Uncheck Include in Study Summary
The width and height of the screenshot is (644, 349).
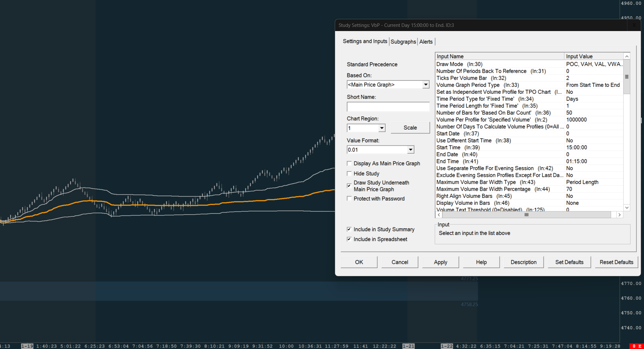[349, 229]
